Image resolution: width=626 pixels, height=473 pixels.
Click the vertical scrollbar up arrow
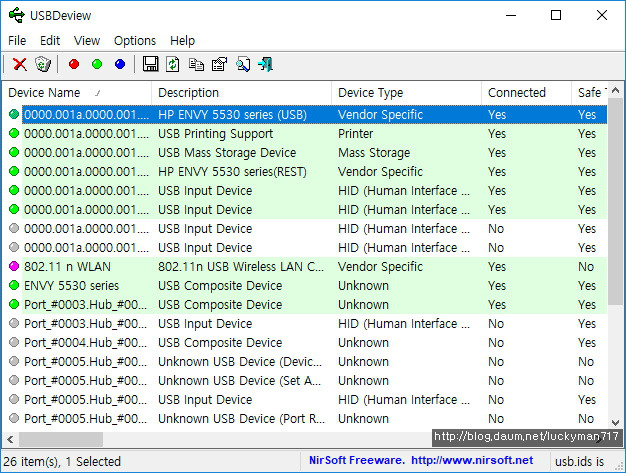pos(615,91)
